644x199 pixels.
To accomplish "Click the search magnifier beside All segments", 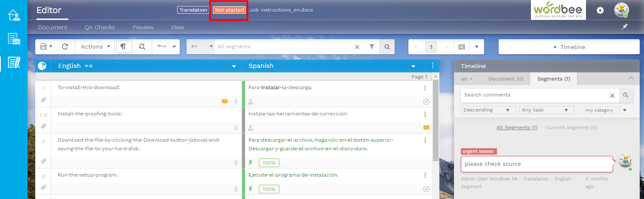I will click(387, 47).
